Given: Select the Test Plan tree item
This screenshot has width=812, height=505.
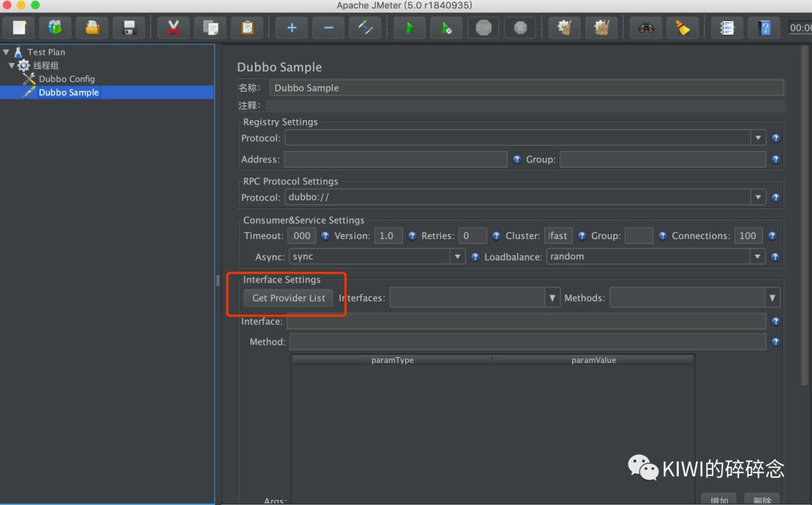Looking at the screenshot, I should [x=46, y=53].
